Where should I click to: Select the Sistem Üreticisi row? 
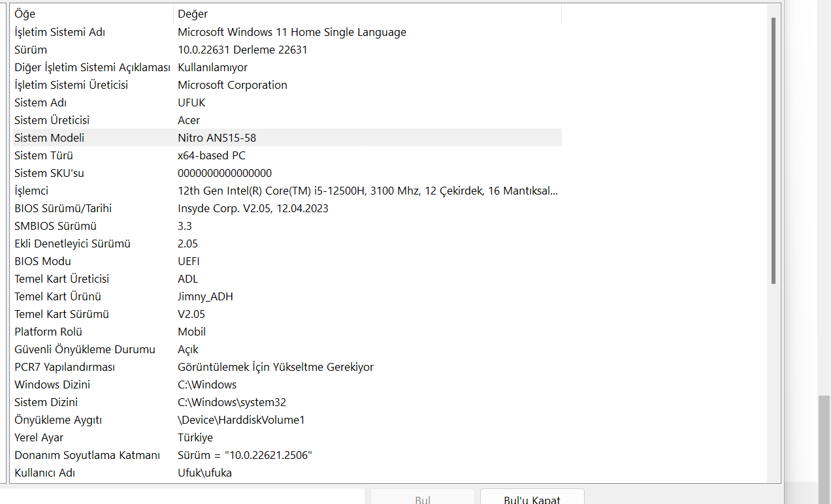click(x=286, y=120)
